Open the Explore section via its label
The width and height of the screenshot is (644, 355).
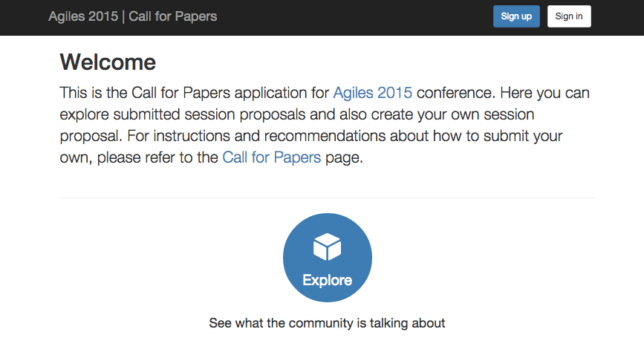(327, 280)
